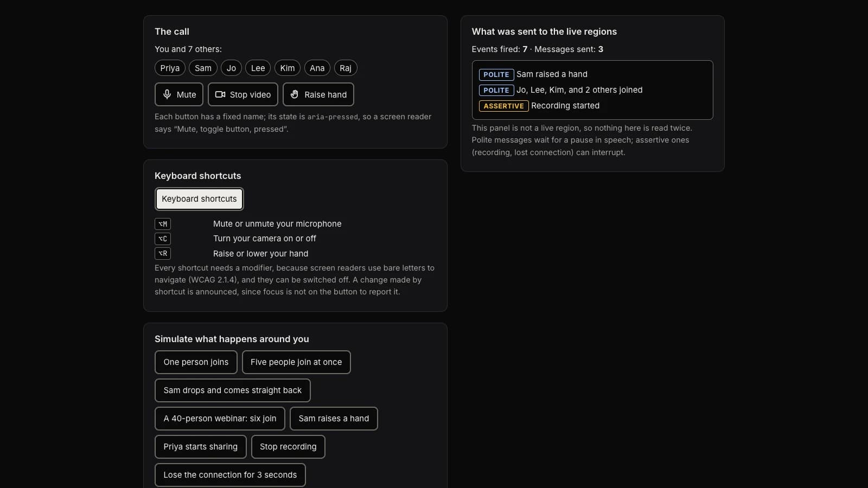Click 'Raise or lower your hand' text

pyautogui.click(x=260, y=254)
